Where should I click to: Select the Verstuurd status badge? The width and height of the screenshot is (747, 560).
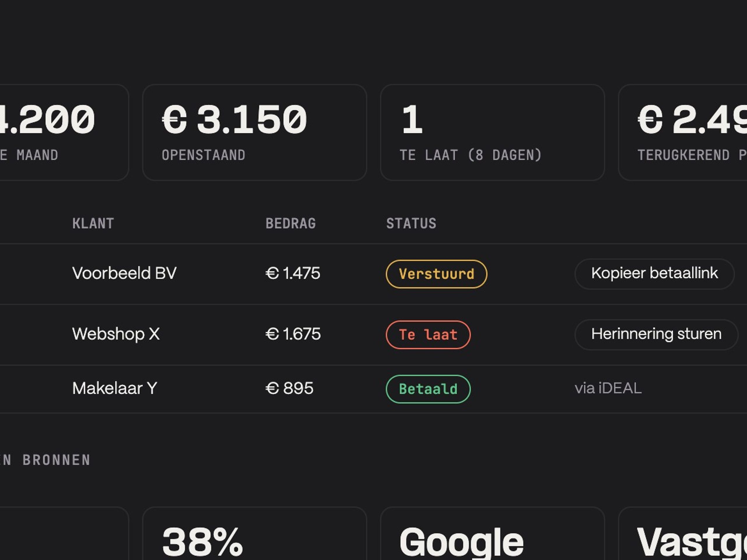coord(436,274)
